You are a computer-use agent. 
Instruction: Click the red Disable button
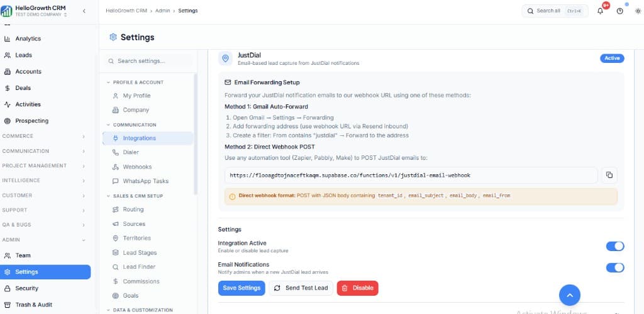(357, 288)
